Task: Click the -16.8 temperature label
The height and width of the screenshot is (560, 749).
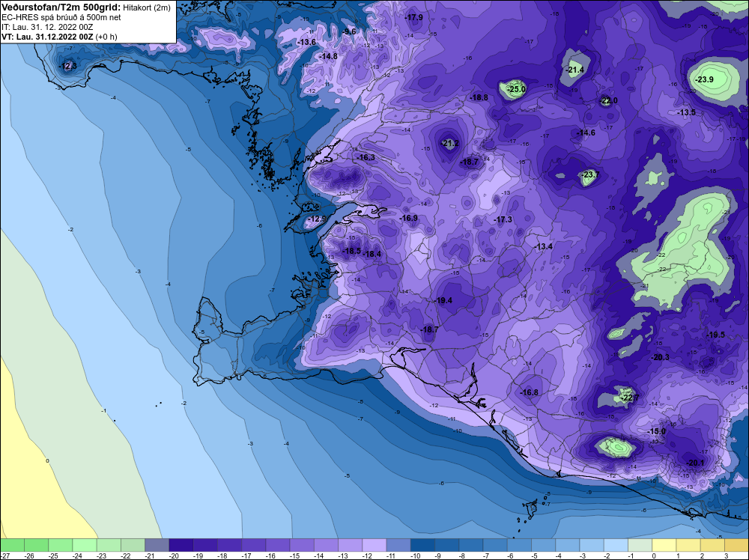Action: [x=530, y=393]
